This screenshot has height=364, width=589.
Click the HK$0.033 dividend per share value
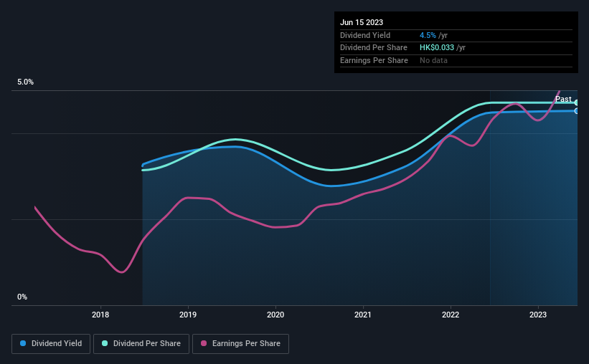tap(437, 48)
